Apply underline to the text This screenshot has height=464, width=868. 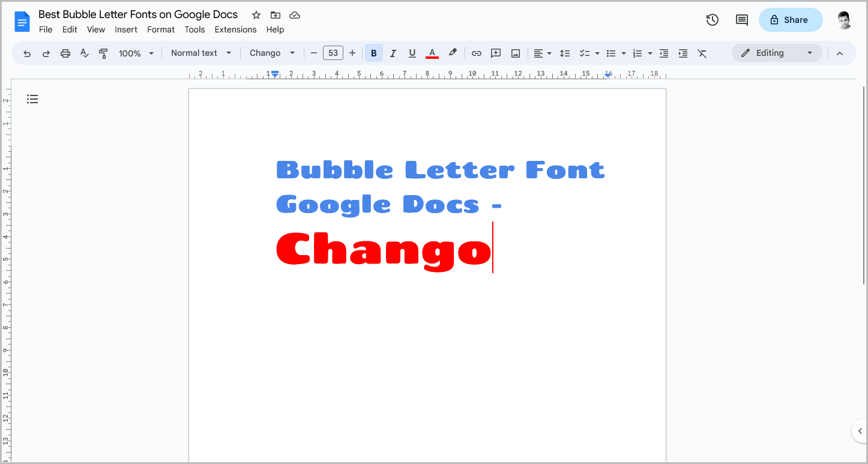(412, 53)
